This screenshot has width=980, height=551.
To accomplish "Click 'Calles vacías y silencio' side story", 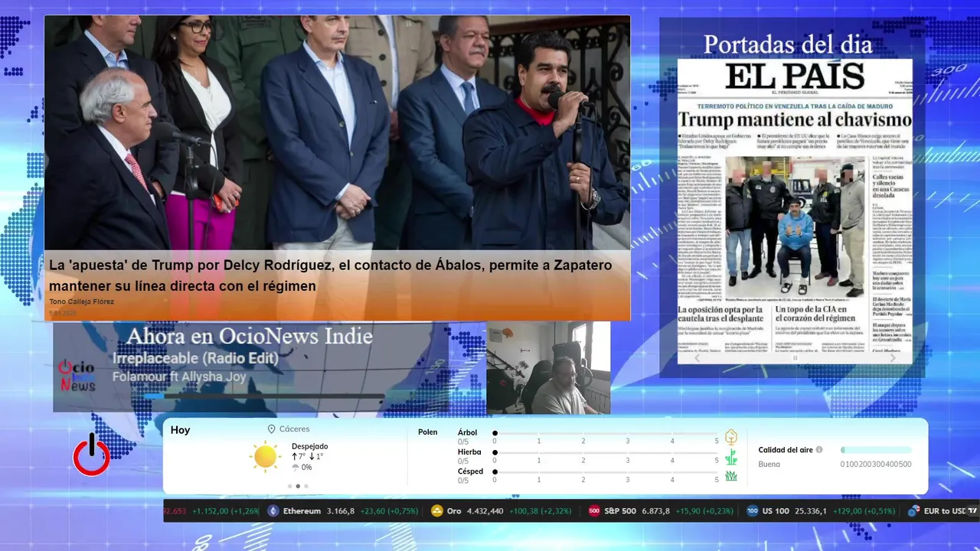I will point(891,186).
